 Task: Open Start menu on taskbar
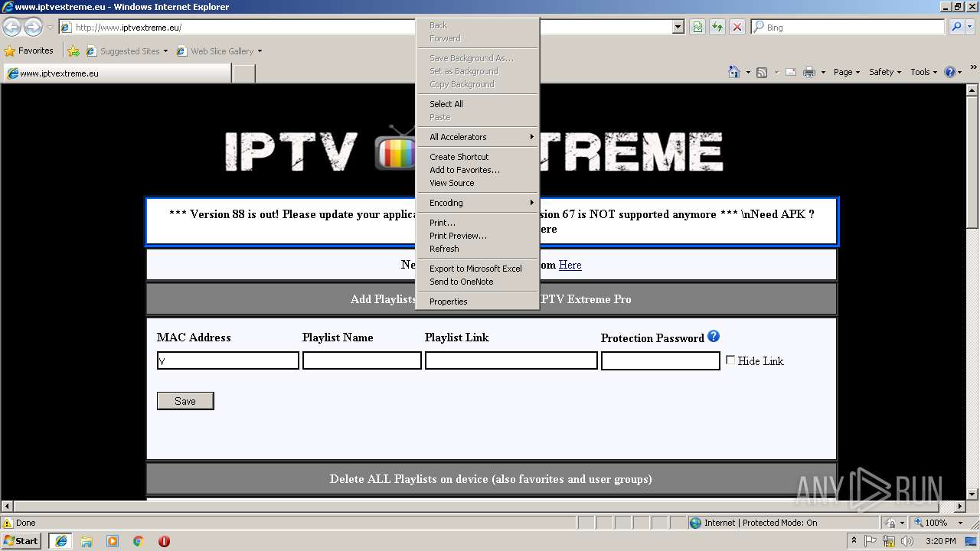click(21, 540)
